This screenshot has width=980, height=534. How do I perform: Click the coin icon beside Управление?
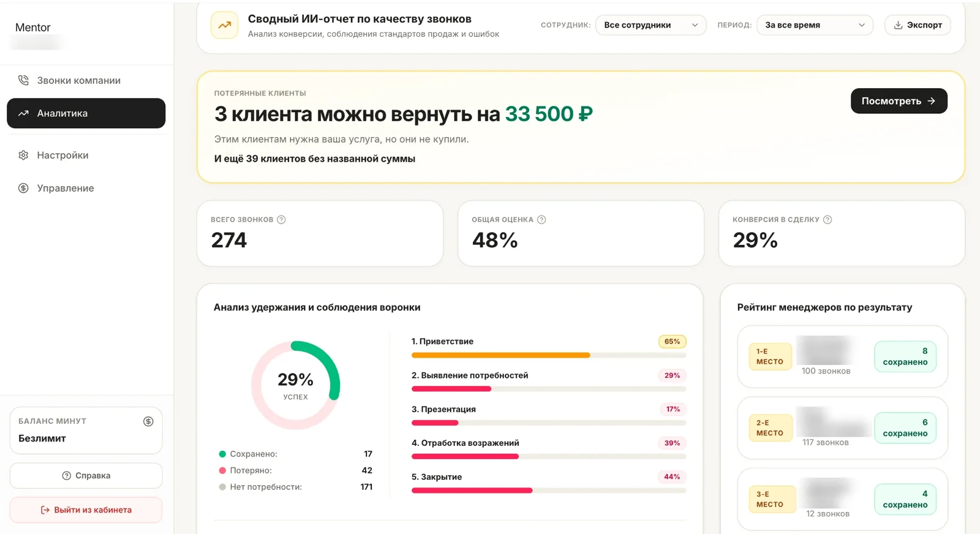[x=23, y=188]
